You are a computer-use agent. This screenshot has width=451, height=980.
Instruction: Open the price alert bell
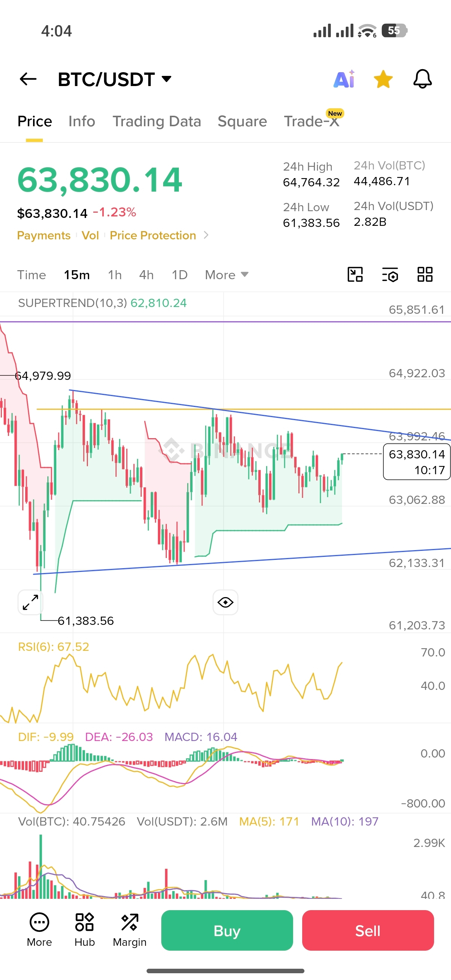point(422,79)
